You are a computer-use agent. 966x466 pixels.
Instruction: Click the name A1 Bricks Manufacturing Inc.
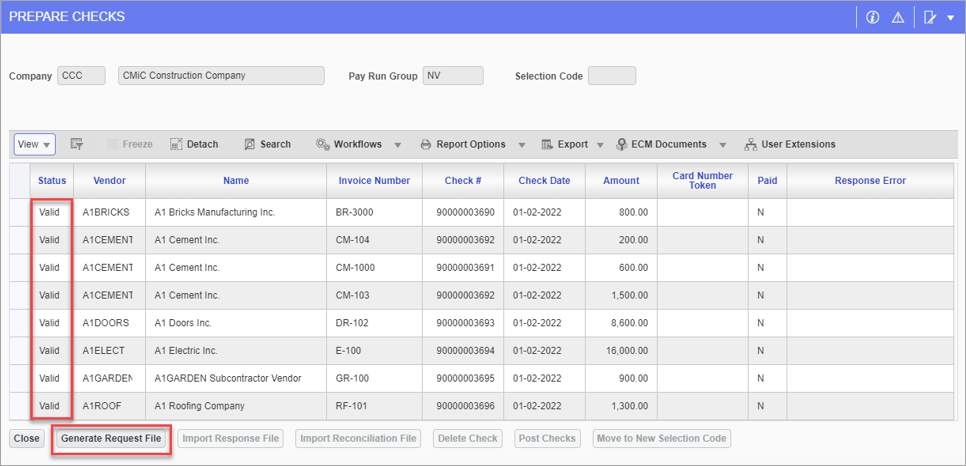pos(214,213)
